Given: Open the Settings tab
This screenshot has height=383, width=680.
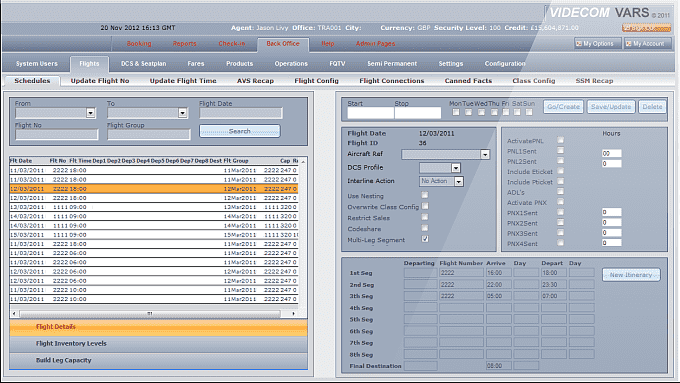Looking at the screenshot, I should pos(451,64).
